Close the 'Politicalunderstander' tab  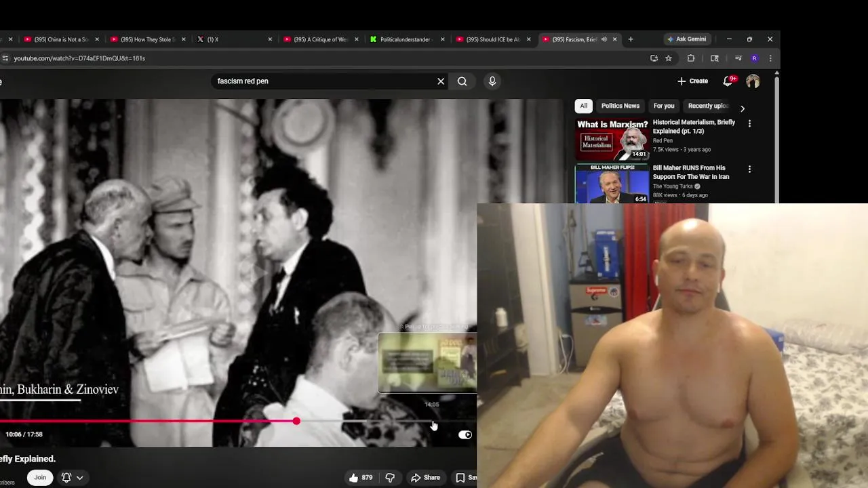click(x=443, y=39)
